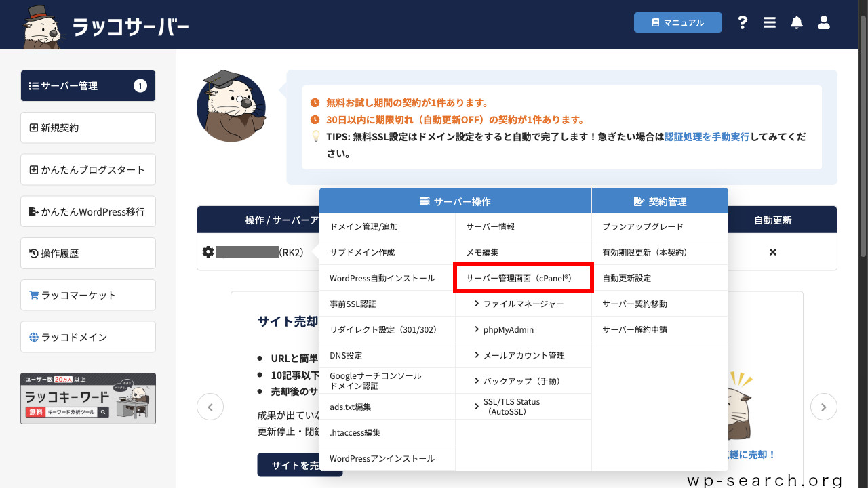Click the 契約管理 panel header
The height and width of the screenshot is (488, 868).
660,201
